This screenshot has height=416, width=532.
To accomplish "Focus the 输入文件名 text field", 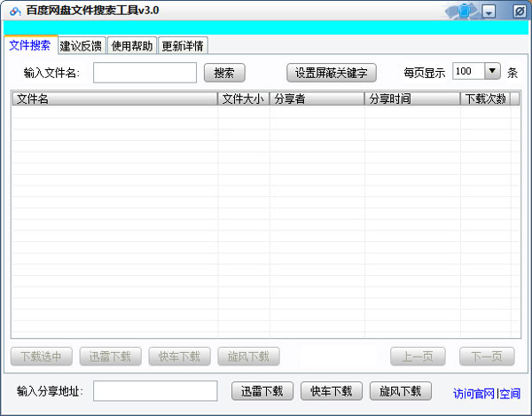I will pos(145,72).
